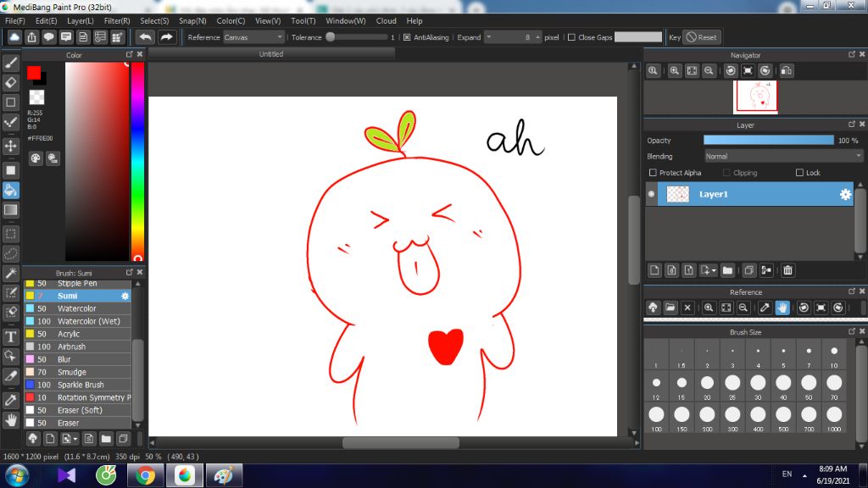Click the red foreground color swatch
This screenshot has width=868, height=488.
34,73
